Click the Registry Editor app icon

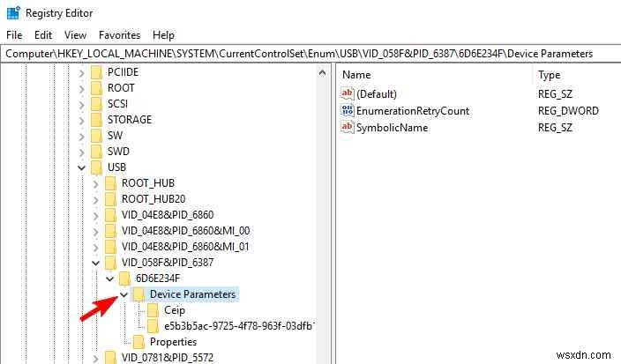[x=13, y=12]
